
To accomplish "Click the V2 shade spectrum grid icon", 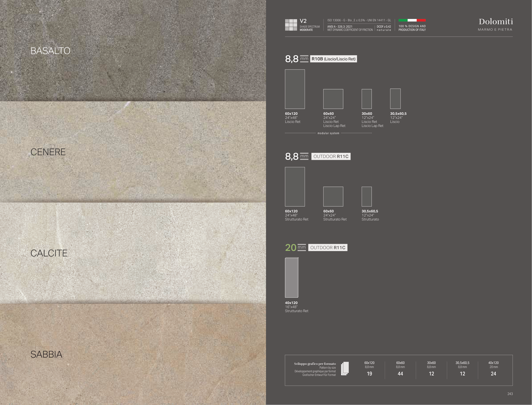I will click(291, 25).
